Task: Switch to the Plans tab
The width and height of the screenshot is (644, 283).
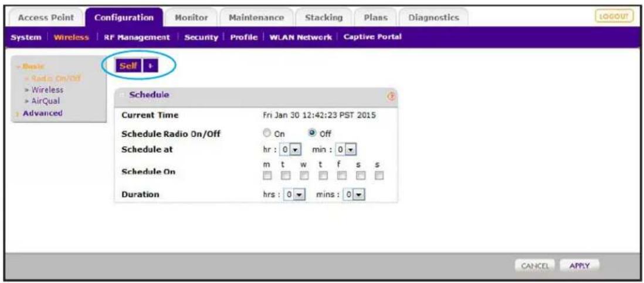Action: coord(375,18)
